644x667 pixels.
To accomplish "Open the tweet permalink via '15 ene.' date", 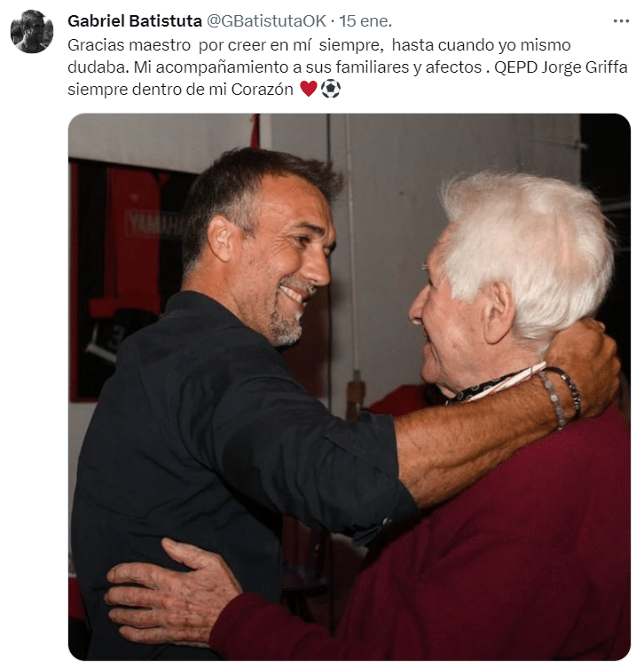I will tap(365, 21).
